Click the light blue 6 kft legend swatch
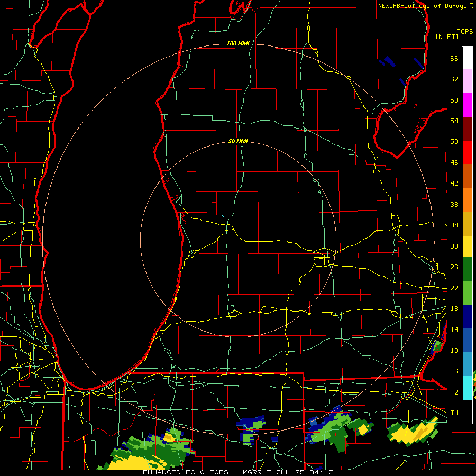Screen dimensions: 476x476 [x=467, y=364]
